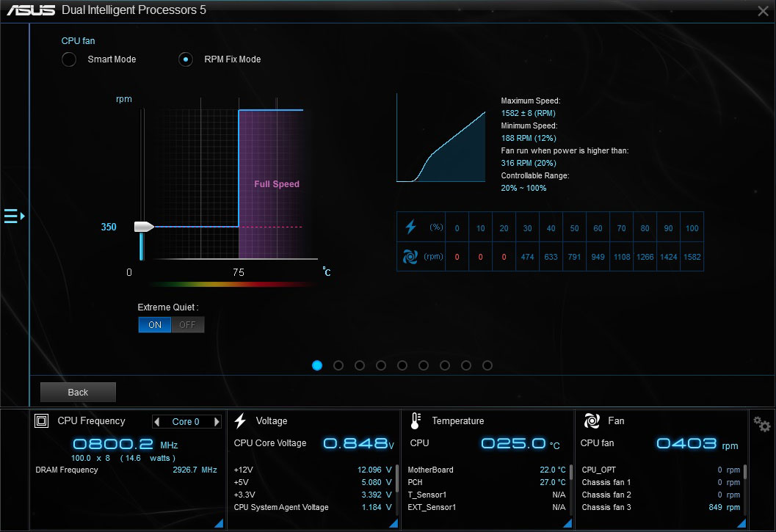This screenshot has height=532, width=776.
Task: Click the 0403 rpm CPU fan readout
Action: [x=686, y=443]
